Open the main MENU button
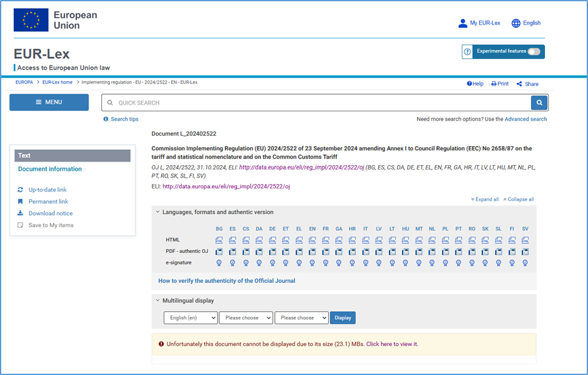588x375 pixels. tap(49, 102)
